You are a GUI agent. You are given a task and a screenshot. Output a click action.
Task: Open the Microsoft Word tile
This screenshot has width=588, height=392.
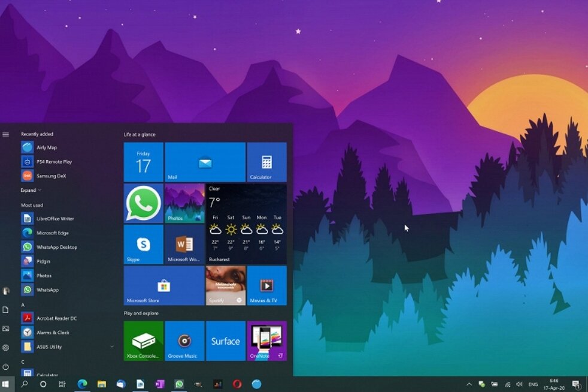point(184,245)
